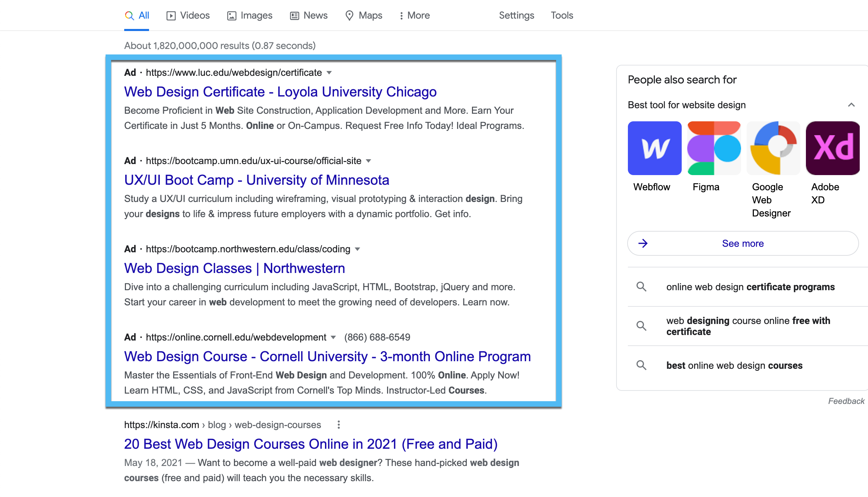This screenshot has height=497, width=868.
Task: Open Web Design Classes Northwestern link
Action: [x=235, y=268]
